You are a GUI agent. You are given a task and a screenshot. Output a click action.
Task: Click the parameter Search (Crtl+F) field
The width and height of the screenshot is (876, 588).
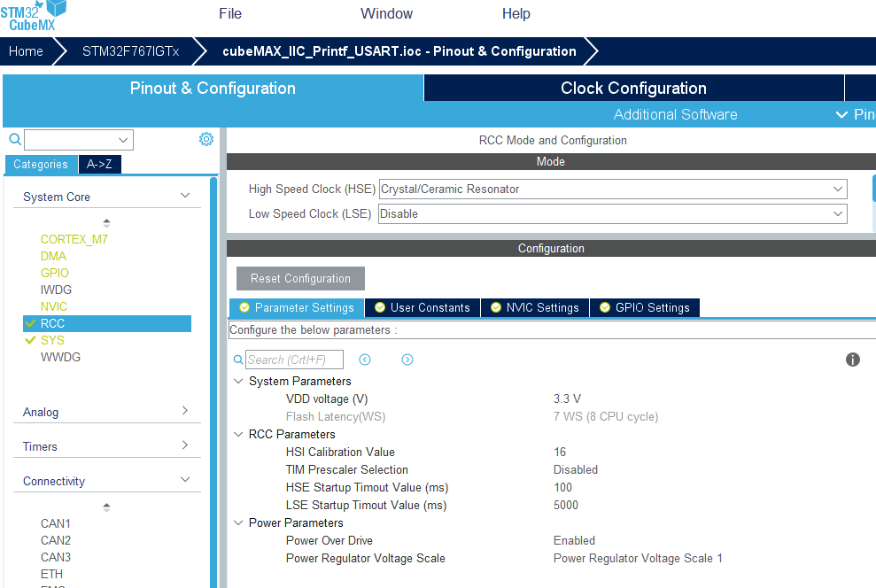[294, 360]
